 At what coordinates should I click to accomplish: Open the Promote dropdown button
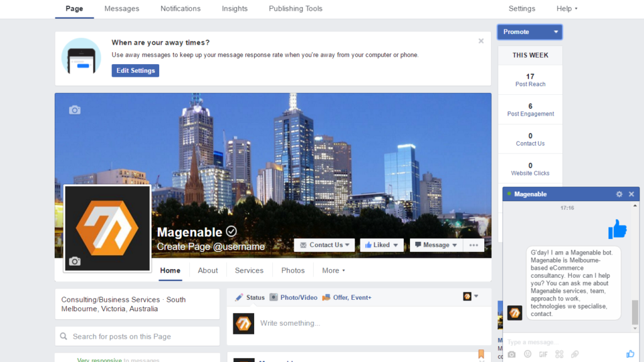(x=530, y=32)
